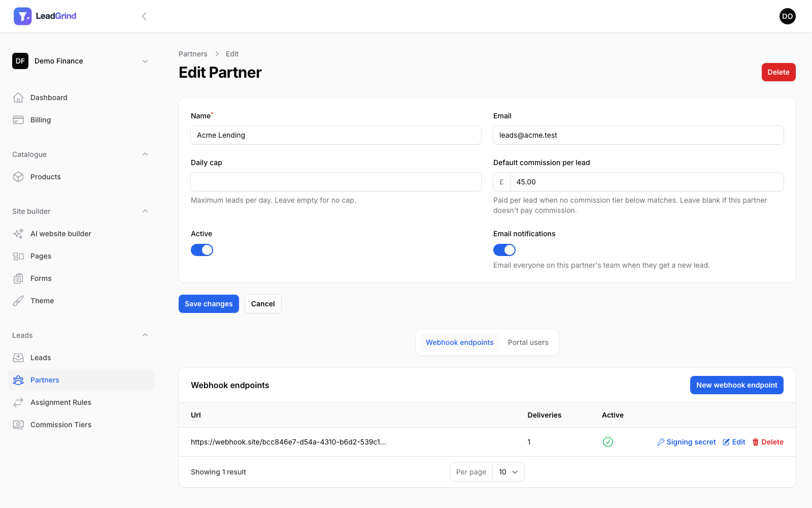This screenshot has width=812, height=508.
Task: Click the green active checkmark icon
Action: 608,442
